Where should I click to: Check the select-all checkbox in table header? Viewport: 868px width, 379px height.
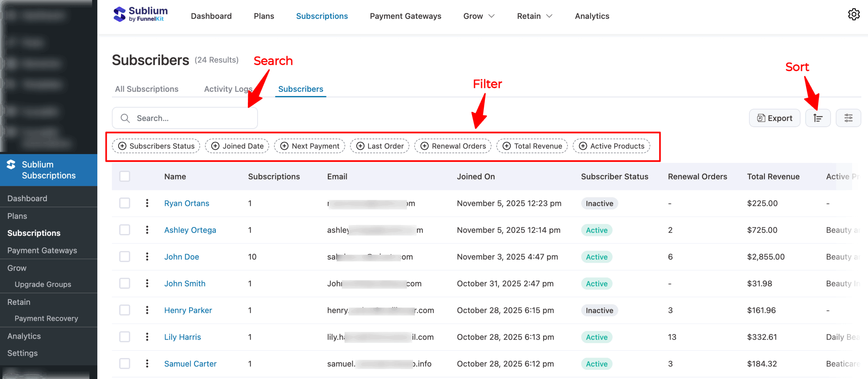click(124, 176)
